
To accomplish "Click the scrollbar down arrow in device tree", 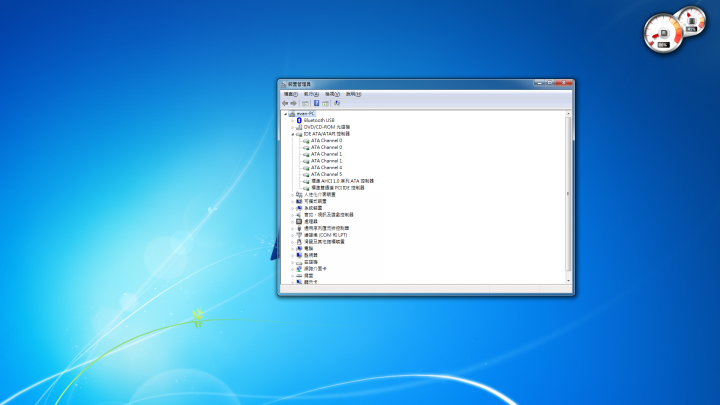I will point(568,281).
